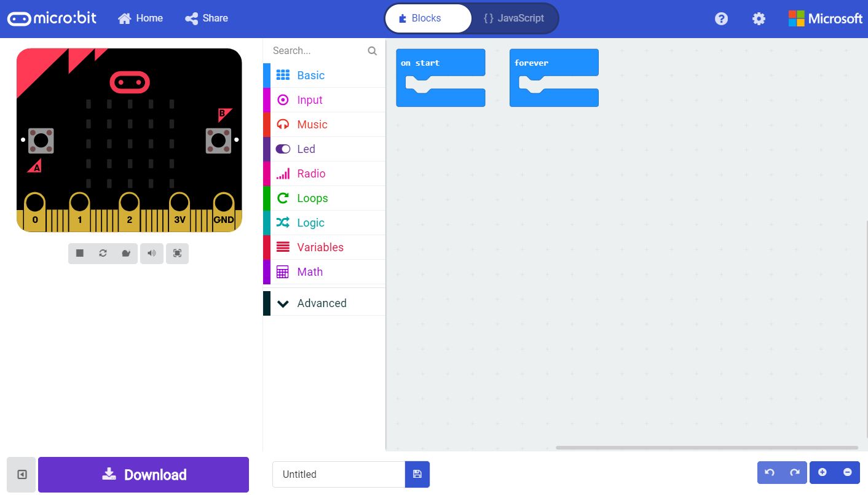Click the workspace horizontal scrollbar
The image size is (868, 495).
(707, 448)
